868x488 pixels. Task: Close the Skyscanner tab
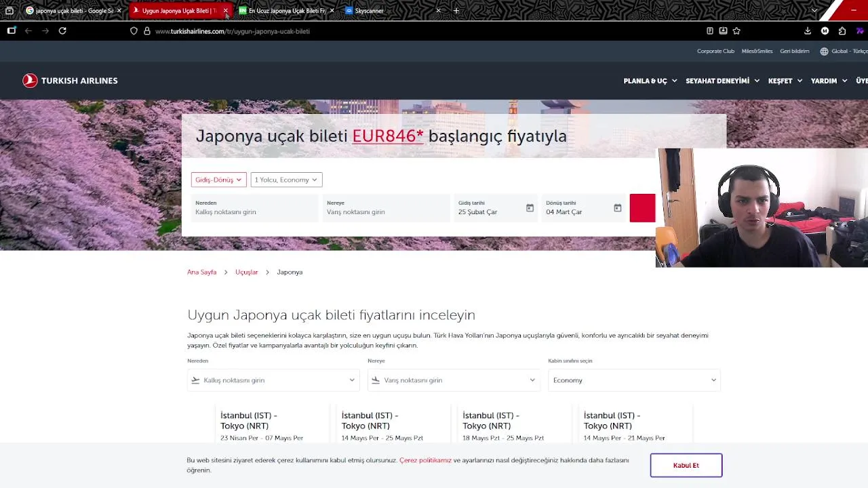pos(438,11)
